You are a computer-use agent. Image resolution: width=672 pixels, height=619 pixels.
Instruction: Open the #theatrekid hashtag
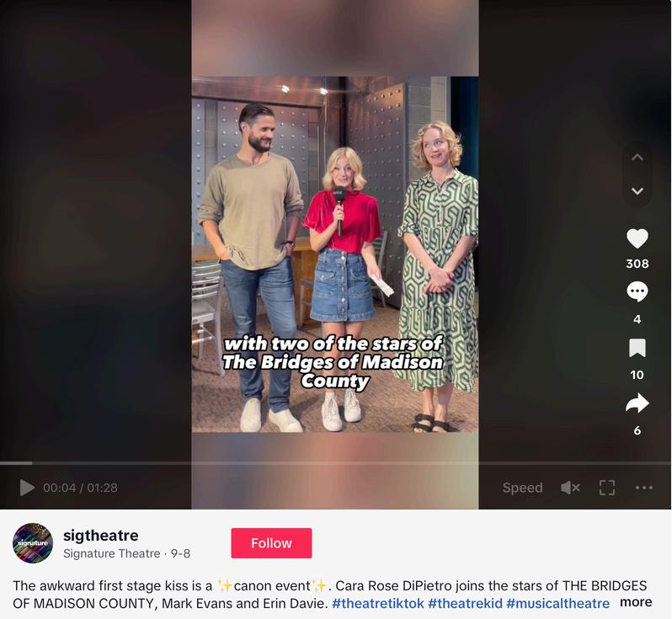465,603
